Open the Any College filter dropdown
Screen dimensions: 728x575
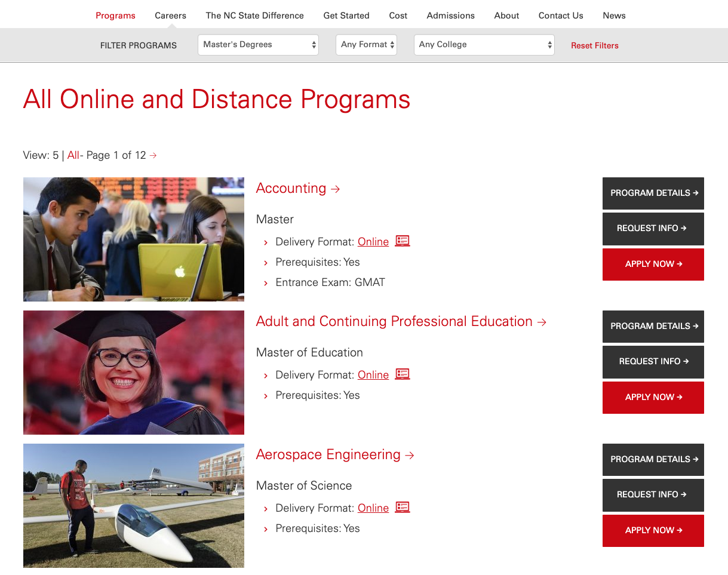(x=484, y=45)
